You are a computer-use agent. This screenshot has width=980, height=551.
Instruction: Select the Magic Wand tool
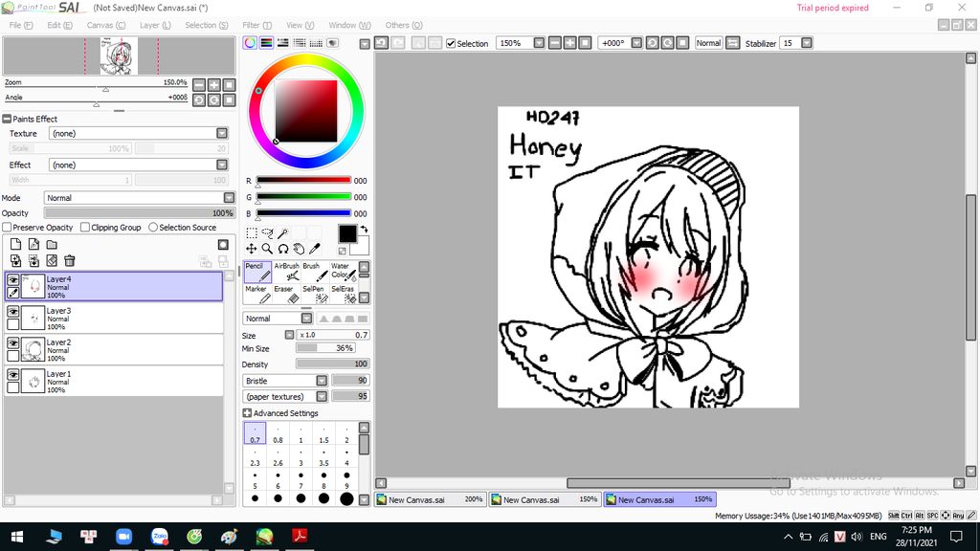[x=283, y=233]
